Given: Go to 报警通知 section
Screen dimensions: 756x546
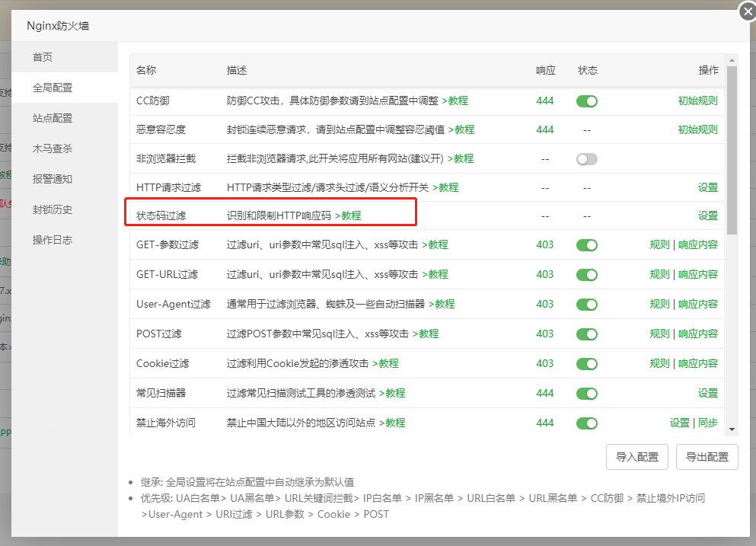Looking at the screenshot, I should point(65,179).
